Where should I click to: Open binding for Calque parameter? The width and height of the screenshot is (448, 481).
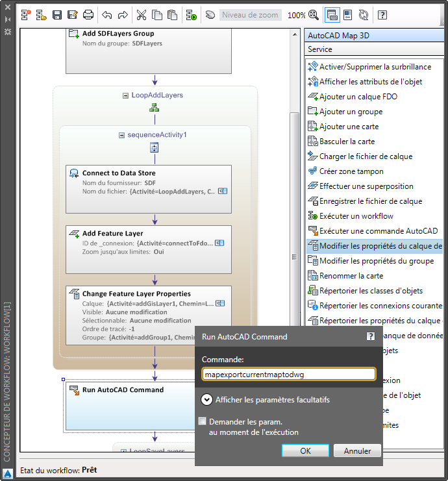coord(220,303)
